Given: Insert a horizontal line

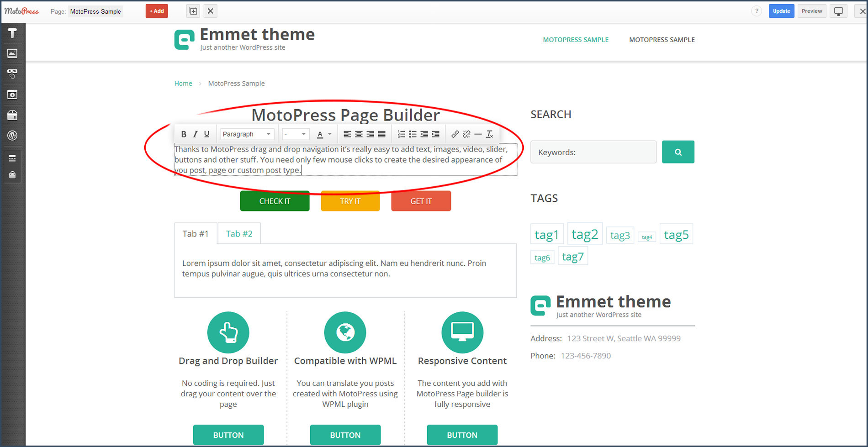Looking at the screenshot, I should click(x=478, y=134).
